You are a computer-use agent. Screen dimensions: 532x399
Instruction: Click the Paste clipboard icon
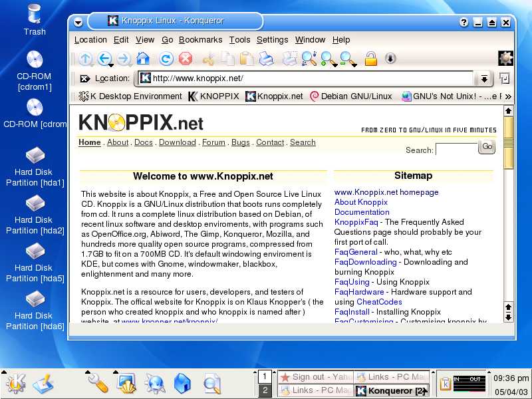pyautogui.click(x=247, y=59)
